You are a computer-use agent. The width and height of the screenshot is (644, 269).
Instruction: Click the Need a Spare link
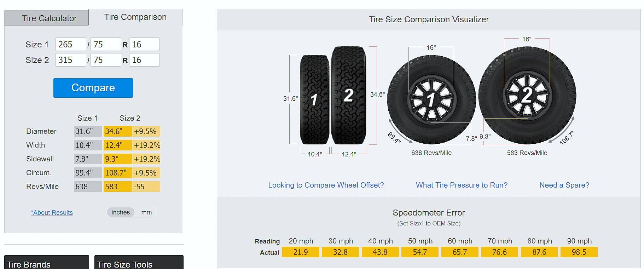564,185
